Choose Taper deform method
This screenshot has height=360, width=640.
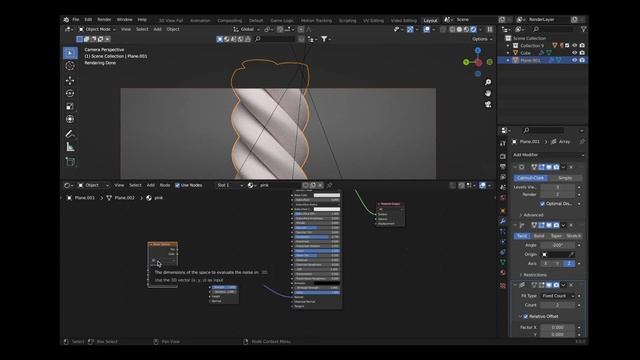tap(556, 236)
